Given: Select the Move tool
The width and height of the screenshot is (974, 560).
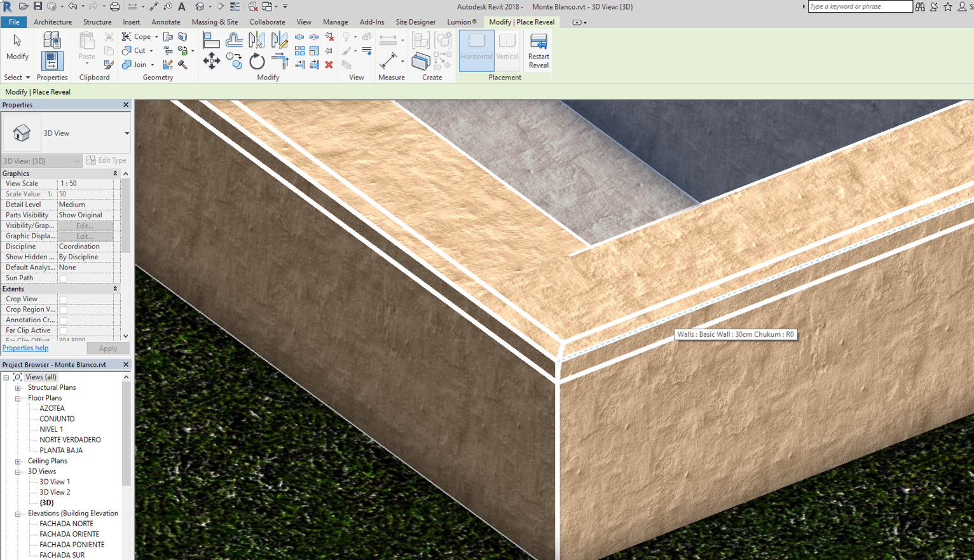Looking at the screenshot, I should point(212,62).
